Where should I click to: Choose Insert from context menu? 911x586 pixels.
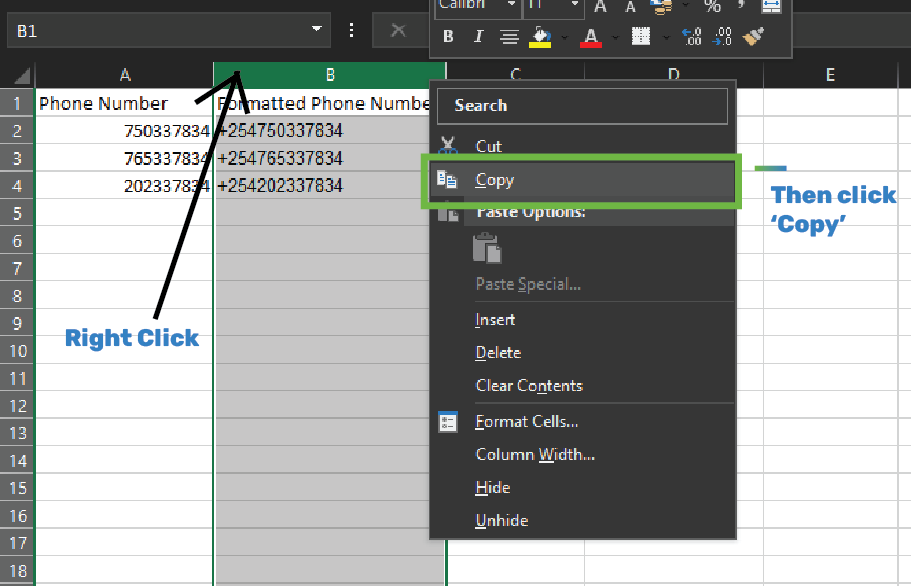coord(583,319)
